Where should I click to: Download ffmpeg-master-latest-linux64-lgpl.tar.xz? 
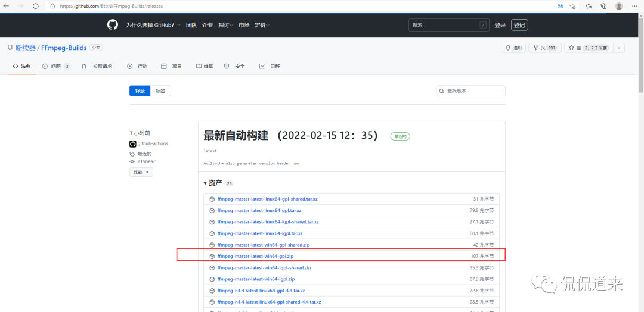(x=260, y=233)
